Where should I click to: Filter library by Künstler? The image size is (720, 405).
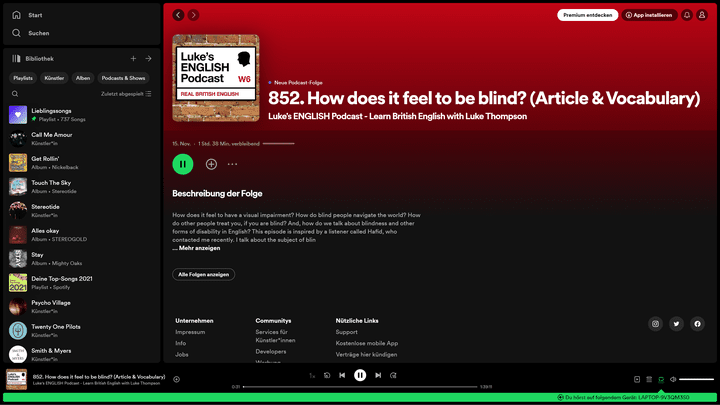point(54,78)
